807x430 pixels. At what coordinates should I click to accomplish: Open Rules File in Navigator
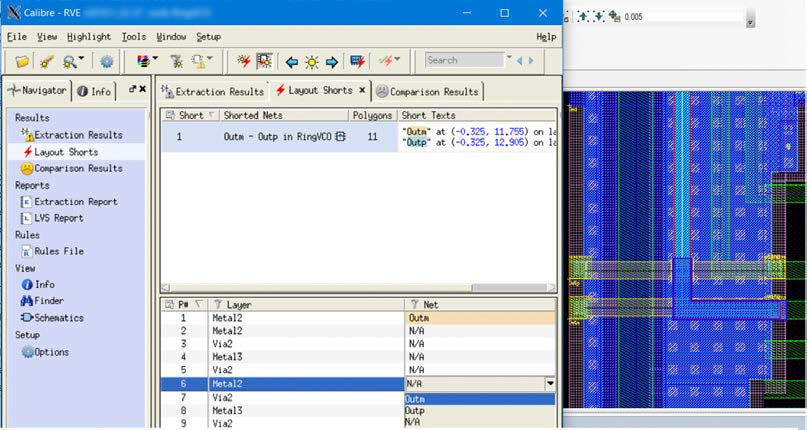click(x=52, y=251)
